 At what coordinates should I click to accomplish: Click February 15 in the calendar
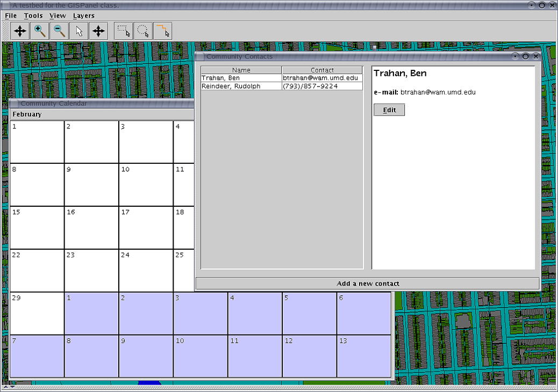pyautogui.click(x=37, y=228)
